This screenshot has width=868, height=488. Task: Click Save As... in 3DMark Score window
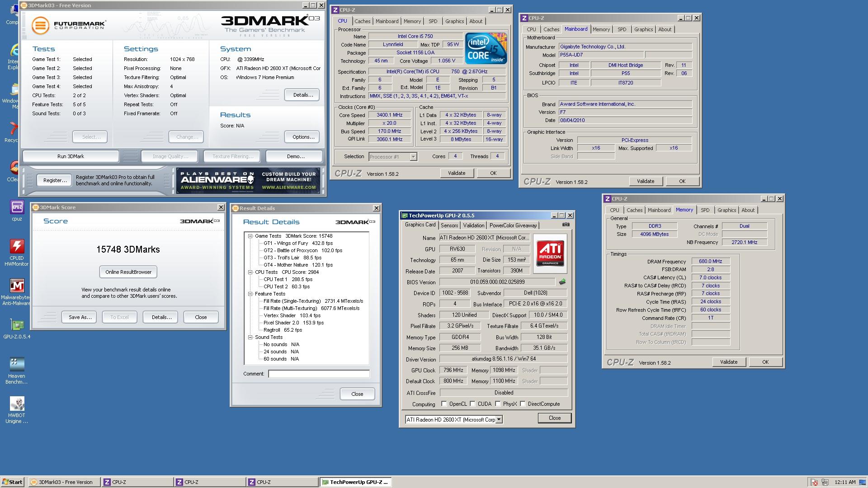click(80, 317)
